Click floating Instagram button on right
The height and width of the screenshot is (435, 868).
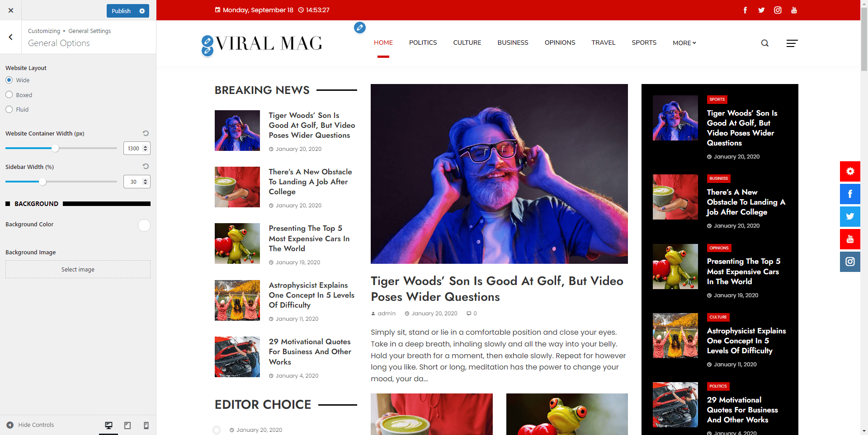(850, 262)
